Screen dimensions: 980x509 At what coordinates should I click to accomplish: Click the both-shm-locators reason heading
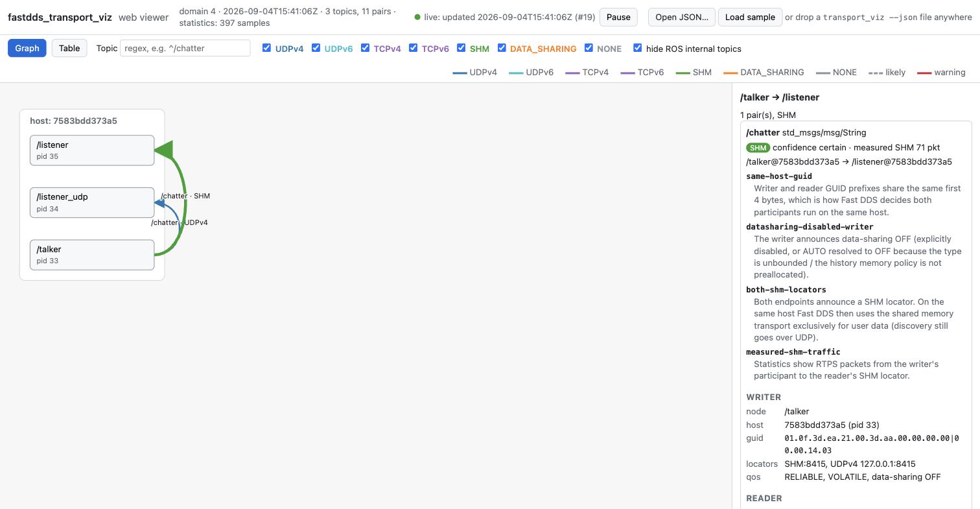[786, 290]
